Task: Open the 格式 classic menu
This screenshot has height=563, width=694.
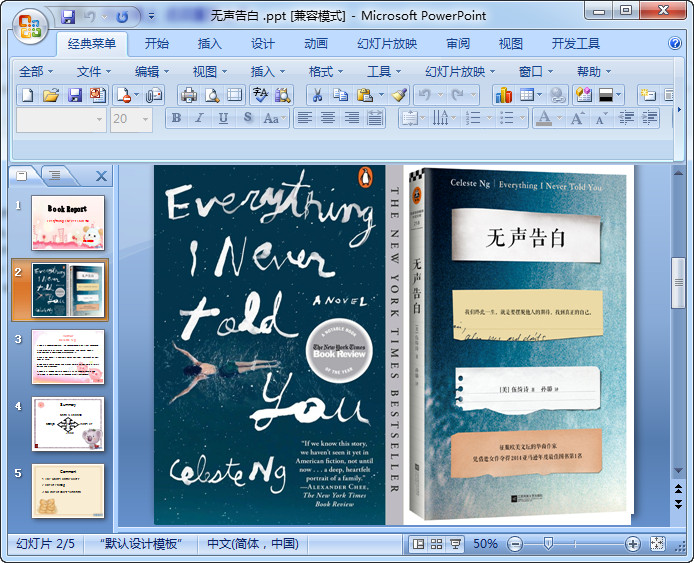Action: point(326,71)
